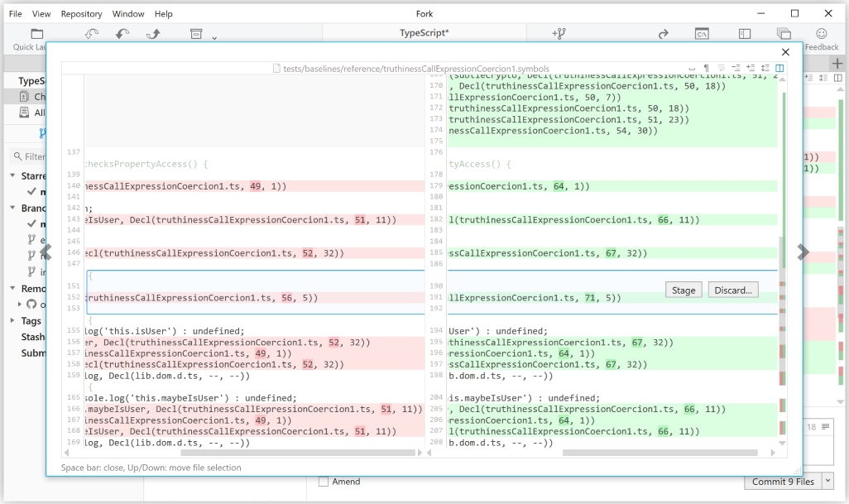This screenshot has height=504, width=849.
Task: Open the console terminal toolbar icon
Action: click(700, 34)
